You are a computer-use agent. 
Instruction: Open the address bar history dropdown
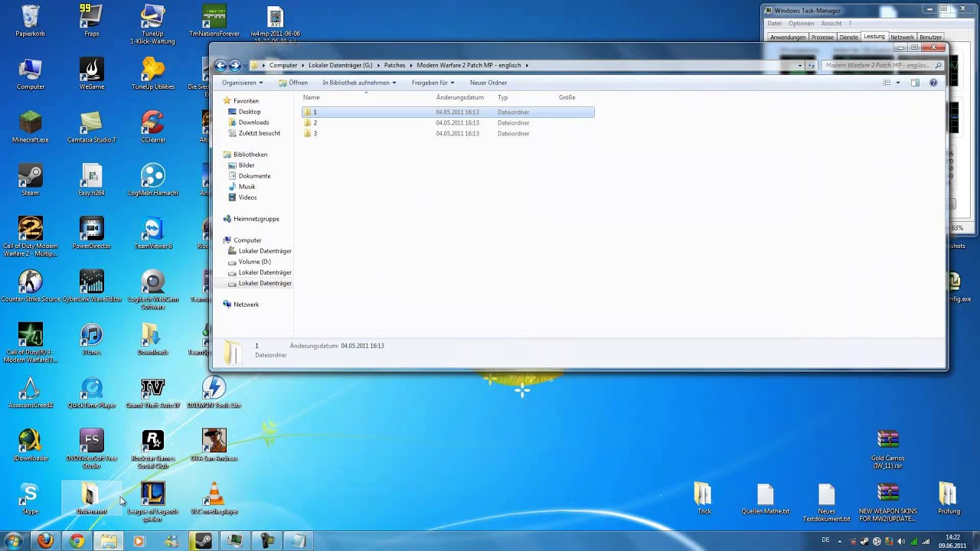799,65
